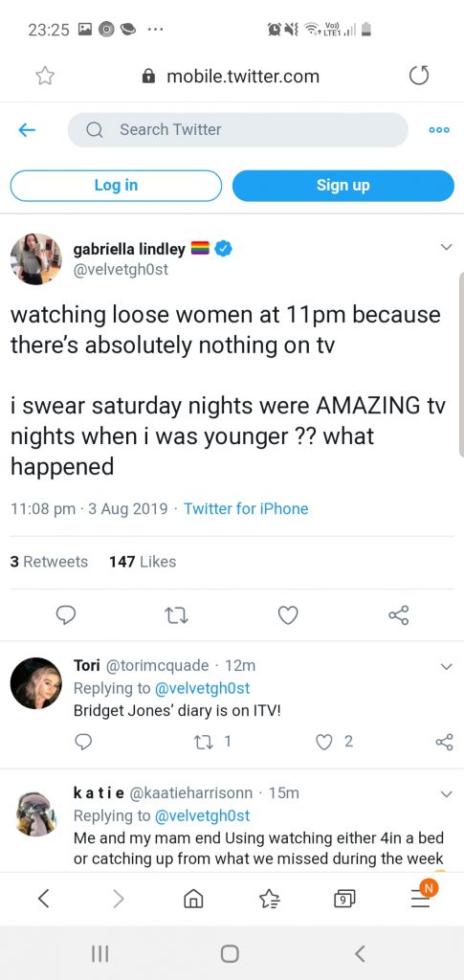Image resolution: width=464 pixels, height=980 pixels.
Task: Tap the Log in button
Action: point(116,186)
